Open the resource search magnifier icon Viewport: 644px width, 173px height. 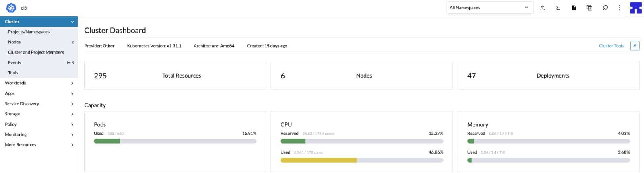pyautogui.click(x=605, y=8)
